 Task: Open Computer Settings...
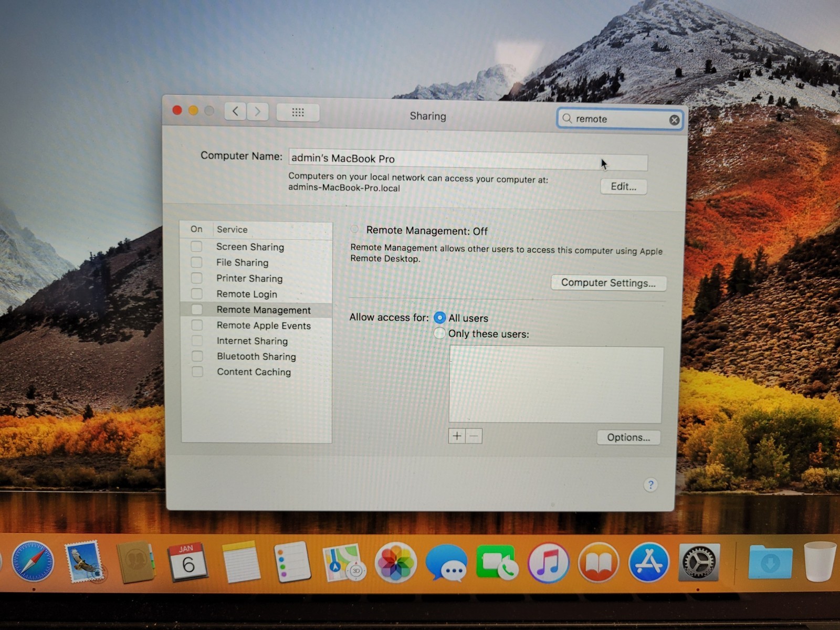[608, 283]
